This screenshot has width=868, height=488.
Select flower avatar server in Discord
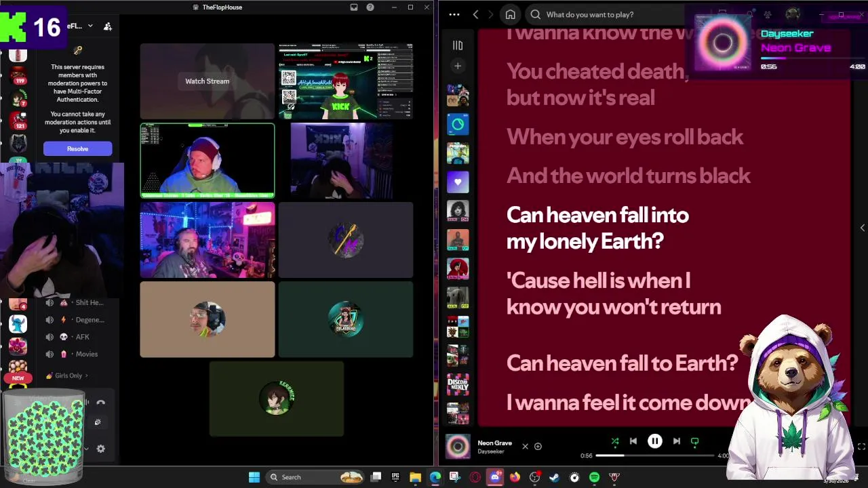tap(18, 346)
